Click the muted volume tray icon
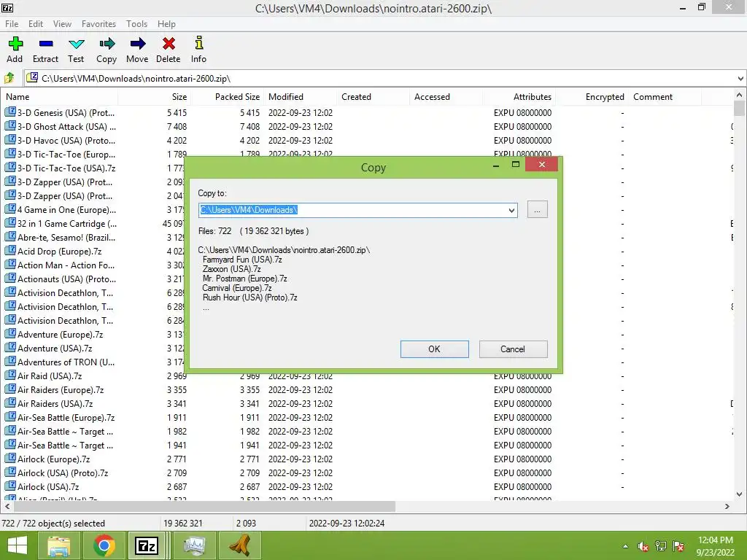 click(x=643, y=546)
